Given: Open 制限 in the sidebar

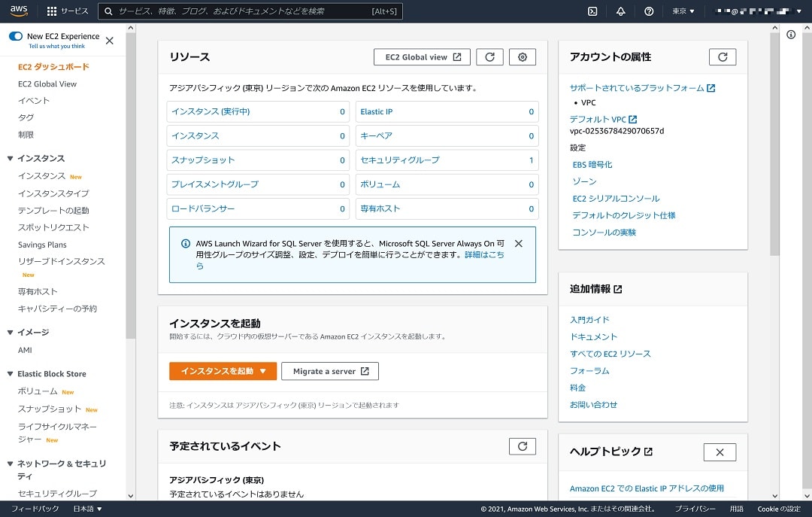Looking at the screenshot, I should tap(26, 135).
